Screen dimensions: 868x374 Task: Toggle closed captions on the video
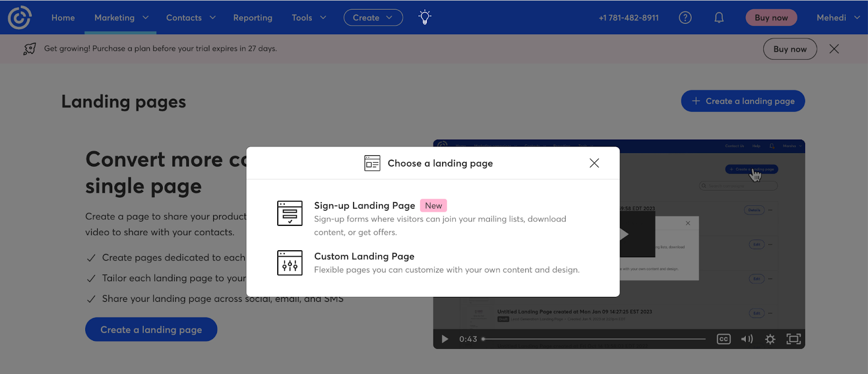[x=724, y=339]
